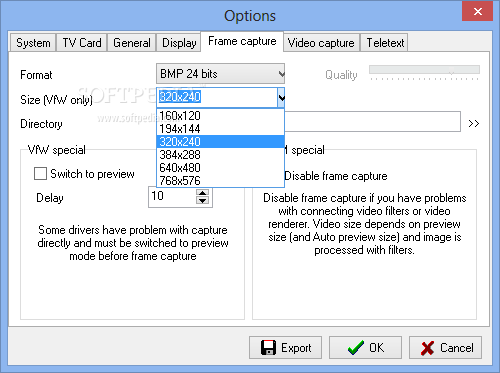This screenshot has height=373, width=500.
Task: Select 768x576 from the size list
Action: pos(220,181)
